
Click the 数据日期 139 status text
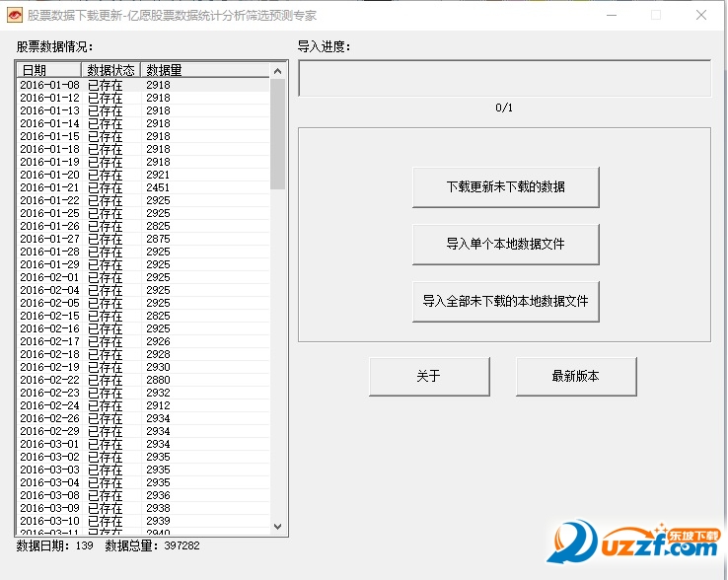click(55, 545)
